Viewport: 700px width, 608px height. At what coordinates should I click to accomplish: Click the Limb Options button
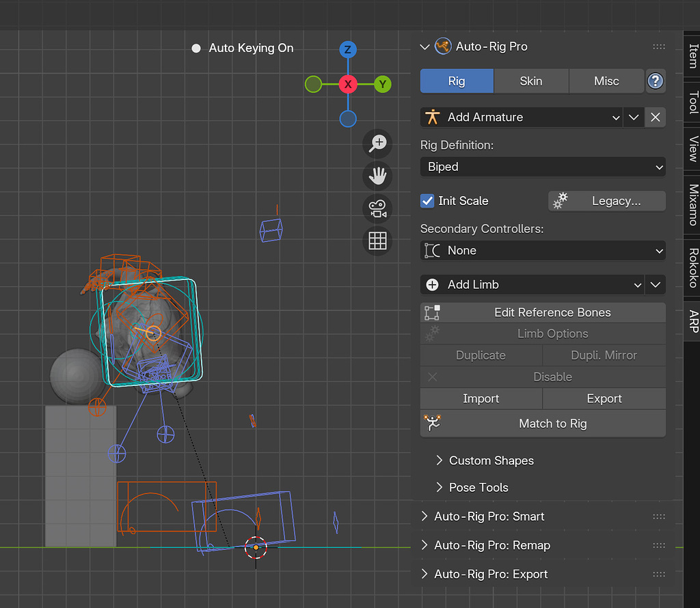point(543,333)
